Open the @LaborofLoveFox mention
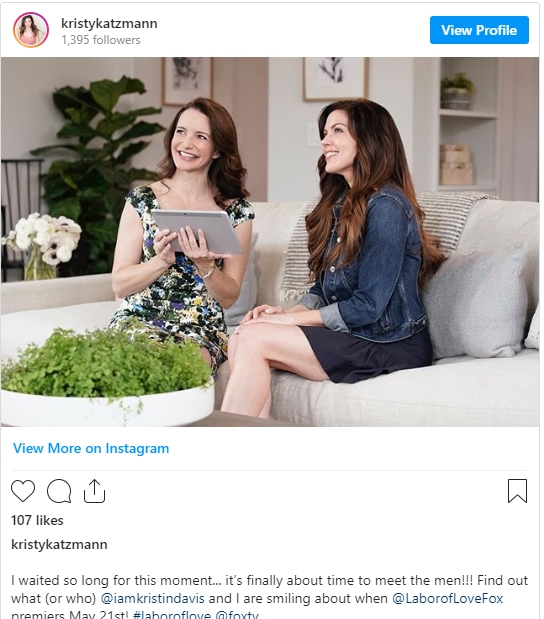Viewport: 544px width, 619px height. (x=448, y=598)
